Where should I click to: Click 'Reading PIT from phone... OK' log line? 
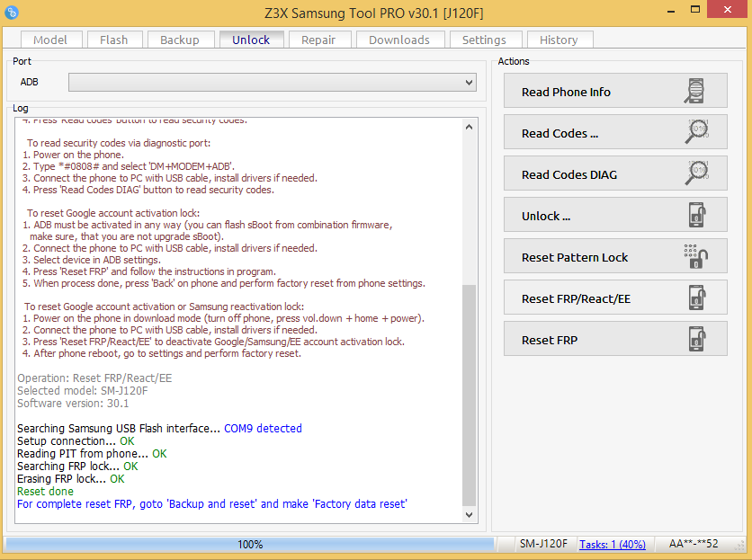(92, 454)
